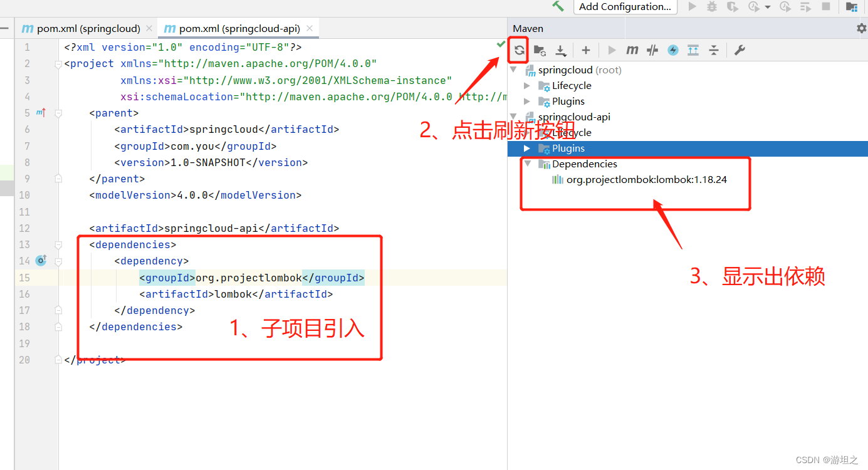Select org.projectlombok:lombok:1.18.24 dependency
Screen dimensions: 868x470
click(646, 180)
